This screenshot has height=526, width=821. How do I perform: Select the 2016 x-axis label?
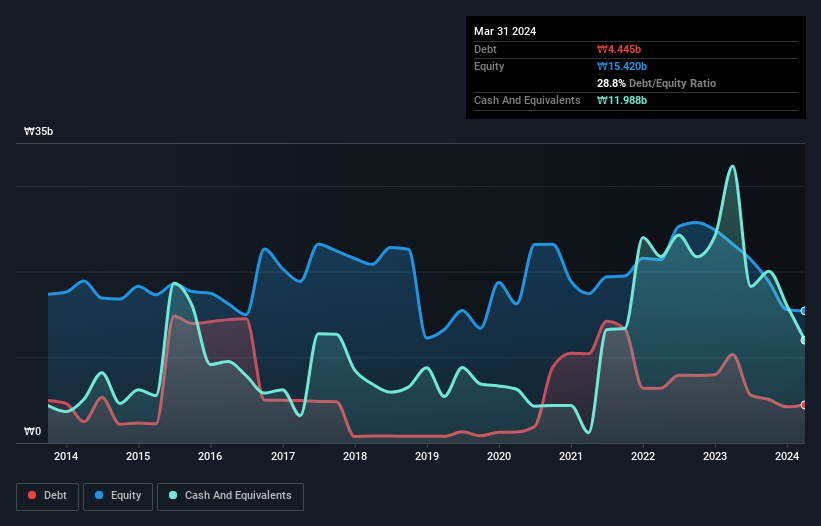tap(210, 457)
